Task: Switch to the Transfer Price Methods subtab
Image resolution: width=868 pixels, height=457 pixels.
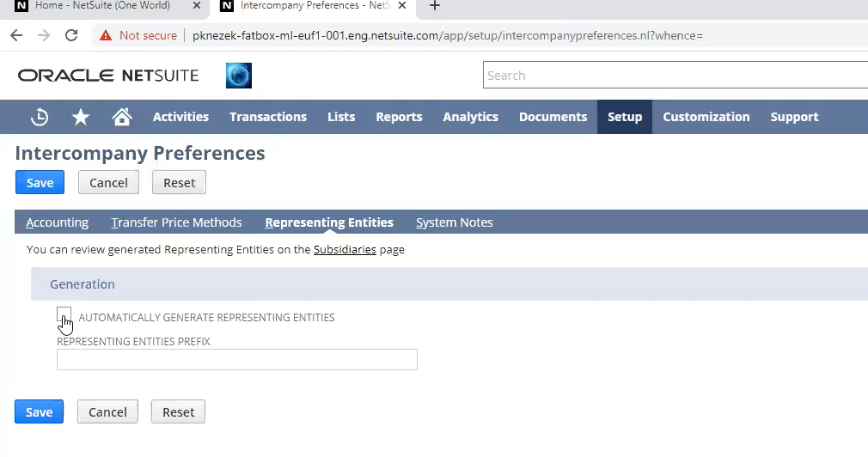Action: pos(176,222)
